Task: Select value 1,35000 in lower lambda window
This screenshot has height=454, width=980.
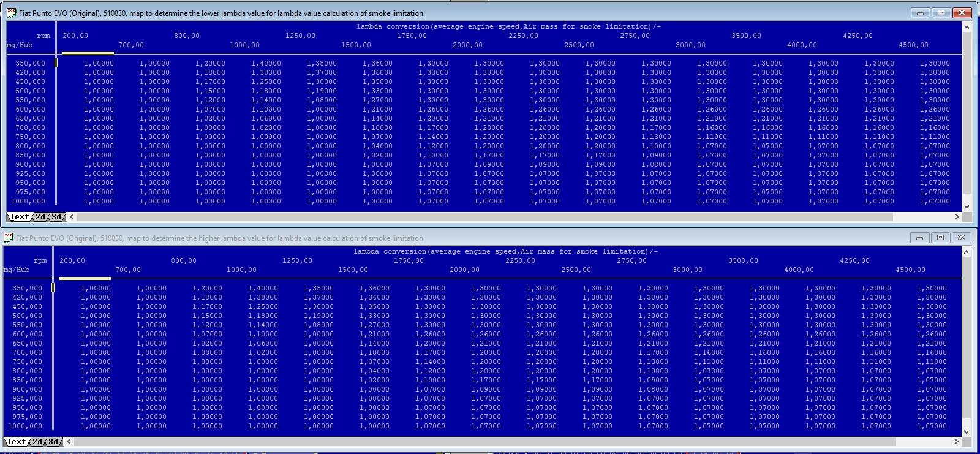Action: pos(378,81)
